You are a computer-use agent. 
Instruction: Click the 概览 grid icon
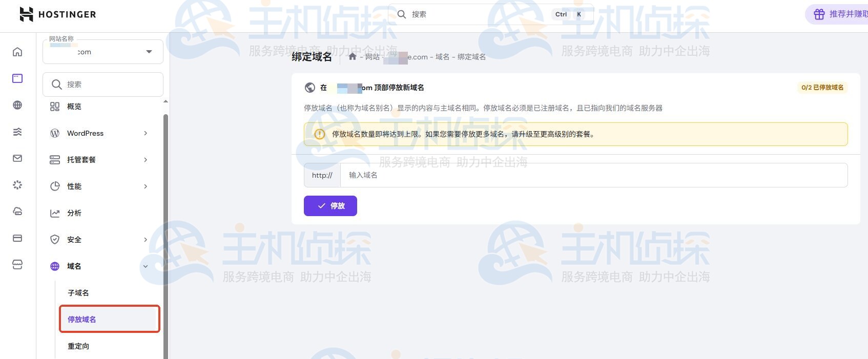coord(55,107)
